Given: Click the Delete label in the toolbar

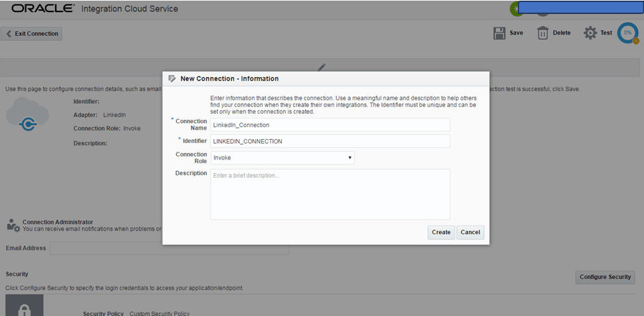Looking at the screenshot, I should (x=562, y=33).
